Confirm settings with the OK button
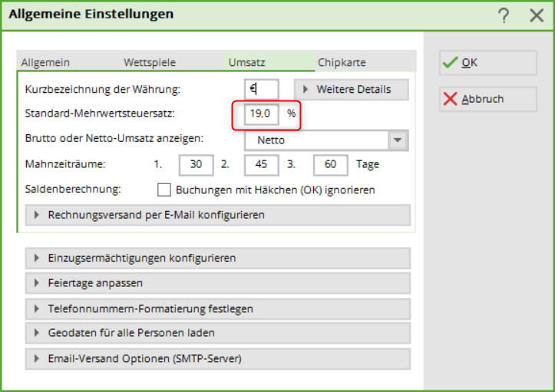This screenshot has height=392, width=555. click(488, 63)
